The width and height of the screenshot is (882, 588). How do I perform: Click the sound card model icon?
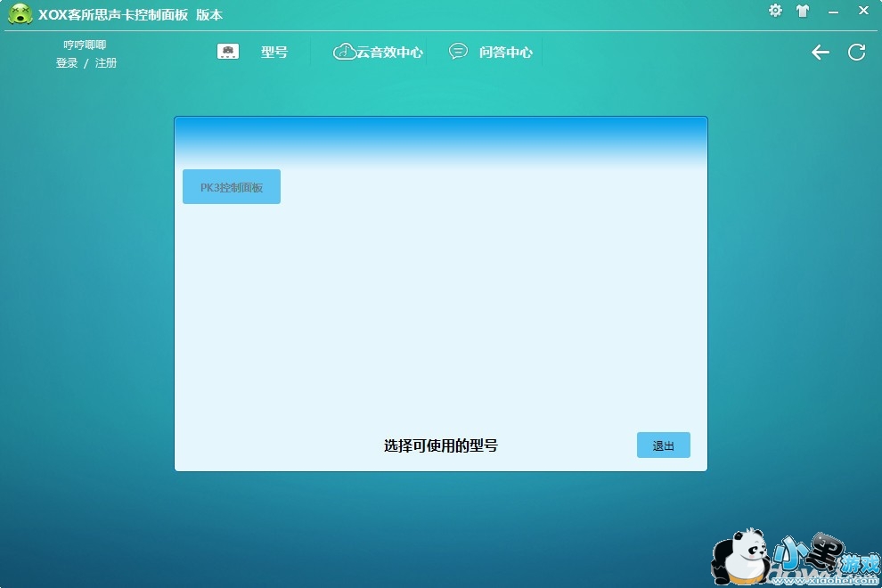tap(228, 52)
